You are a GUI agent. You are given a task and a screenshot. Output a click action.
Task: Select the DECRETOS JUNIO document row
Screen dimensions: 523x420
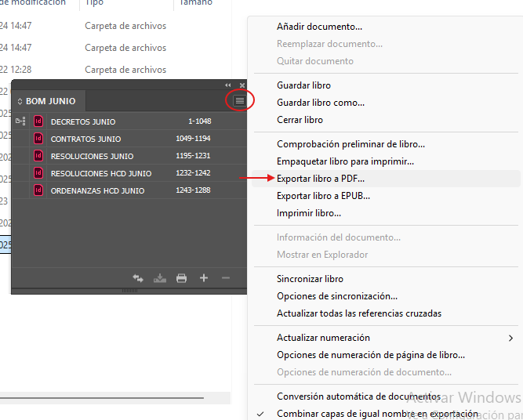point(129,121)
